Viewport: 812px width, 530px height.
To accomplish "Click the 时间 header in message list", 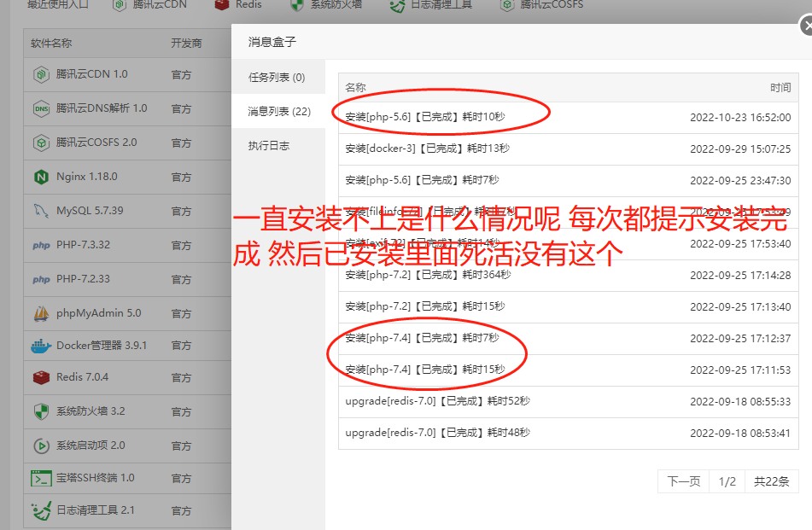I will 780,87.
